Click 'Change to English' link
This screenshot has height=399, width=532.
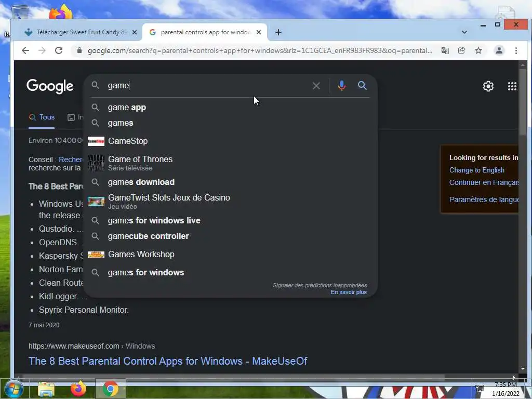point(477,170)
